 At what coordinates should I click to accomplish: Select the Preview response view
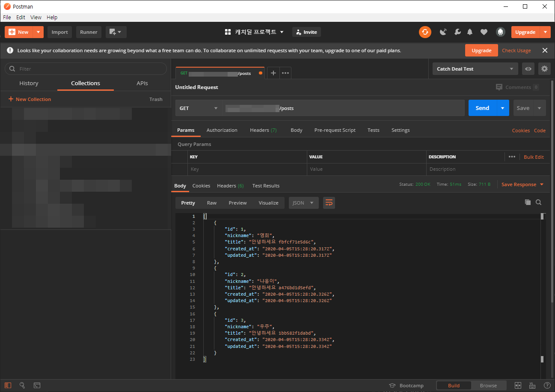(237, 203)
